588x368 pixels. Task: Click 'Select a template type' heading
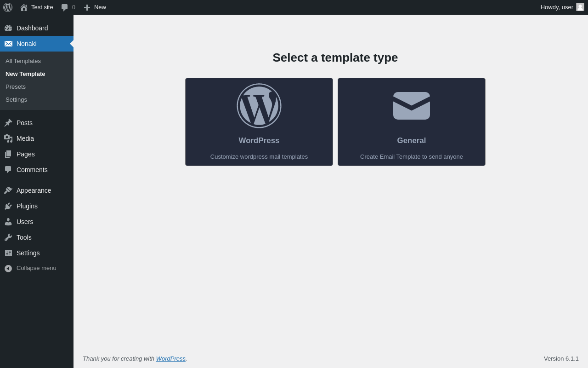pos(335,57)
